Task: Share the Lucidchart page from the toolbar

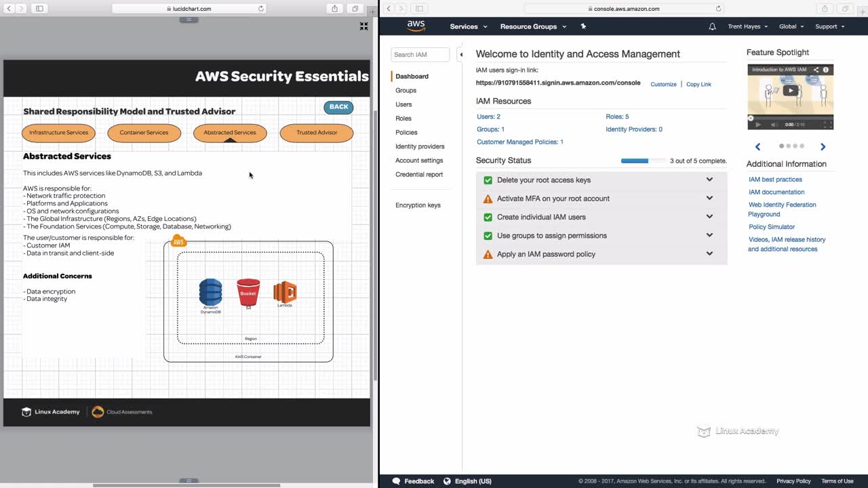Action: [x=335, y=9]
